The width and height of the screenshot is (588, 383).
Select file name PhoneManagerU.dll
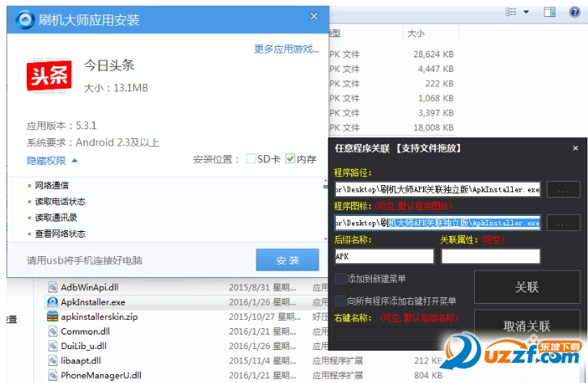pos(101,375)
